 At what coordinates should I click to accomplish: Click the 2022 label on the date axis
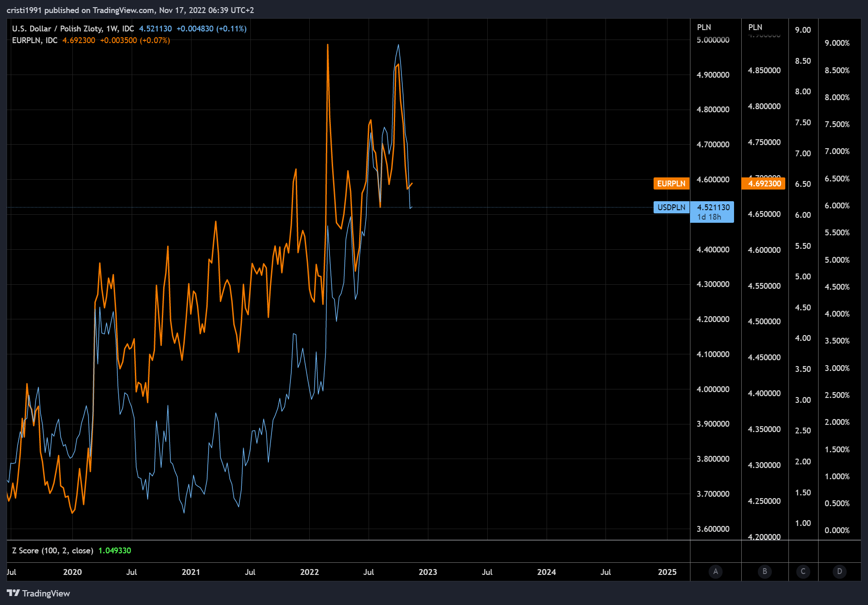(x=309, y=572)
